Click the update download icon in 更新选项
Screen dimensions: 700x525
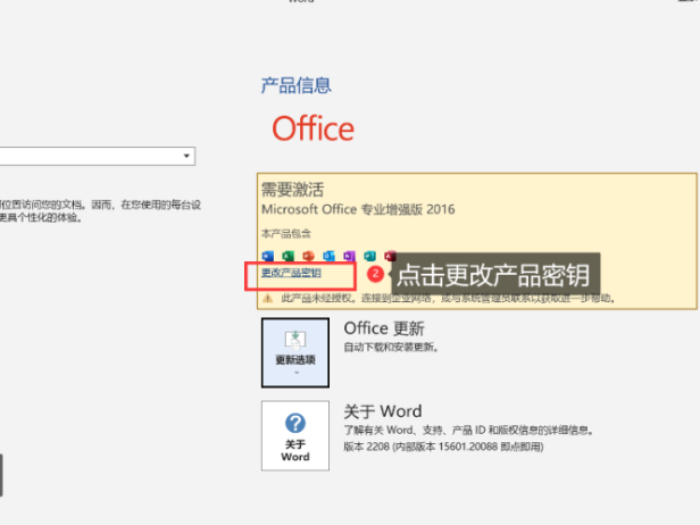coord(296,341)
